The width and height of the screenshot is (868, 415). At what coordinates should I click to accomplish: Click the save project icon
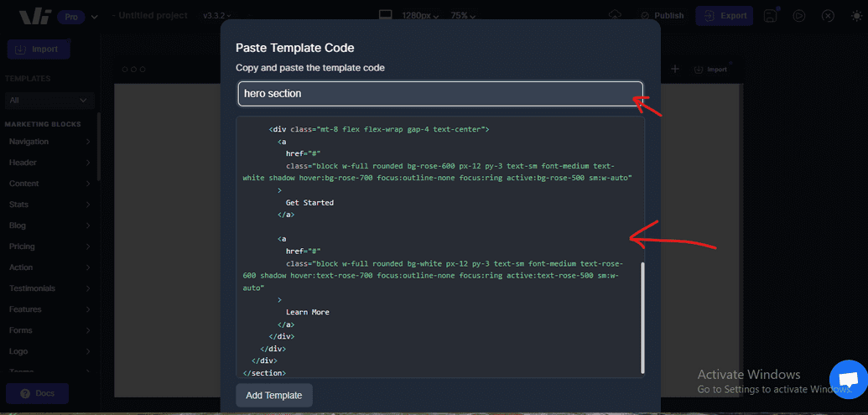770,15
